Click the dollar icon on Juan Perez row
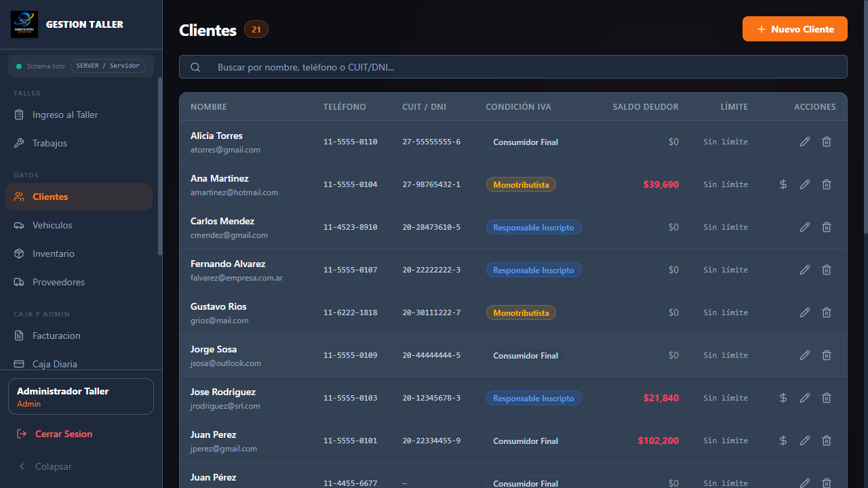This screenshot has height=488, width=868. pyautogui.click(x=783, y=441)
